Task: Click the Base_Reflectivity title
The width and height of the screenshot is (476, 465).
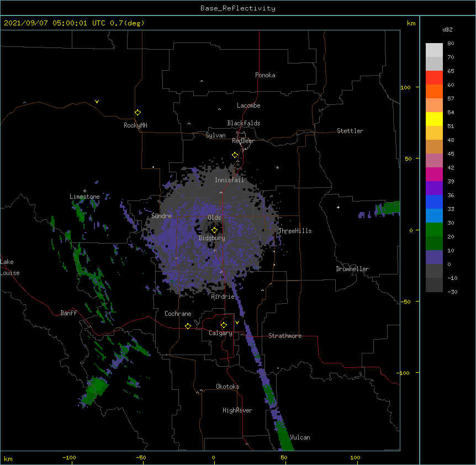Action: coord(238,8)
